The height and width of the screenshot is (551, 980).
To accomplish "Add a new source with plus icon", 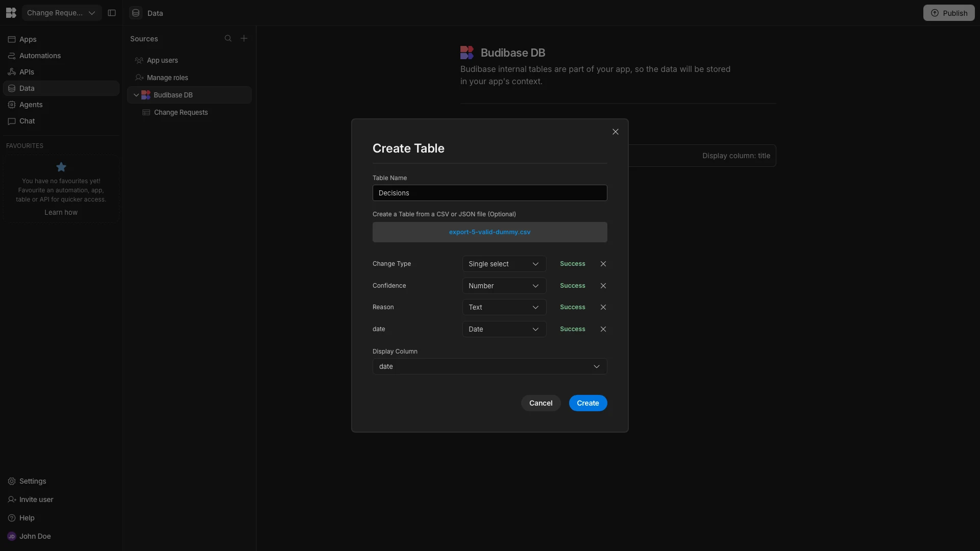I will point(244,38).
